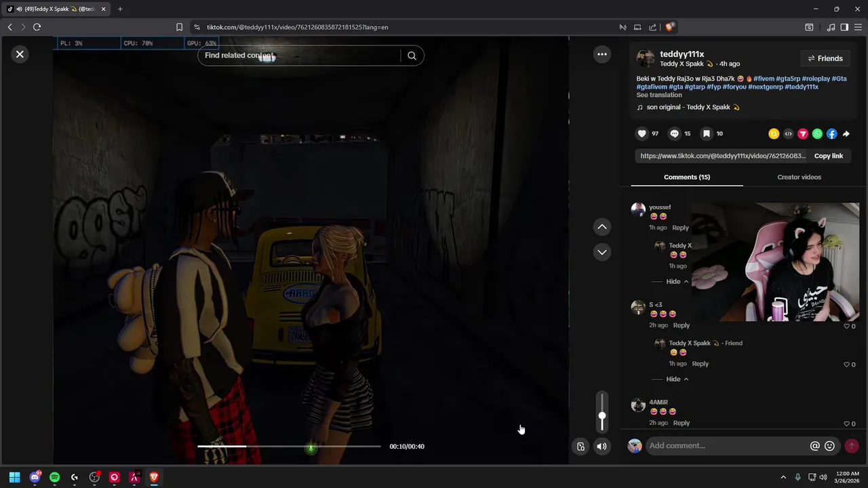Adjust the vertical volume slider
The width and height of the screenshot is (868, 488).
pyautogui.click(x=601, y=411)
